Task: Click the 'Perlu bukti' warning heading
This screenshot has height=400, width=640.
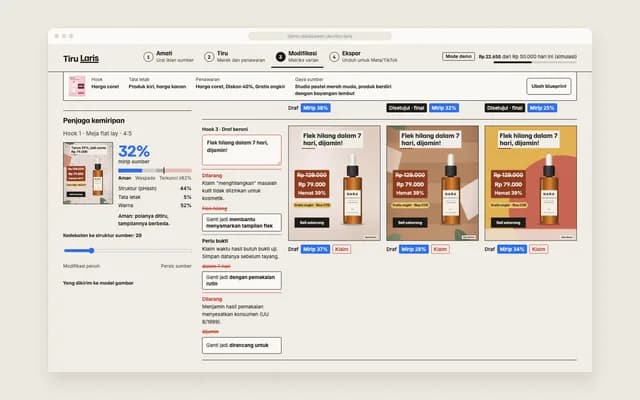Action: [215, 241]
